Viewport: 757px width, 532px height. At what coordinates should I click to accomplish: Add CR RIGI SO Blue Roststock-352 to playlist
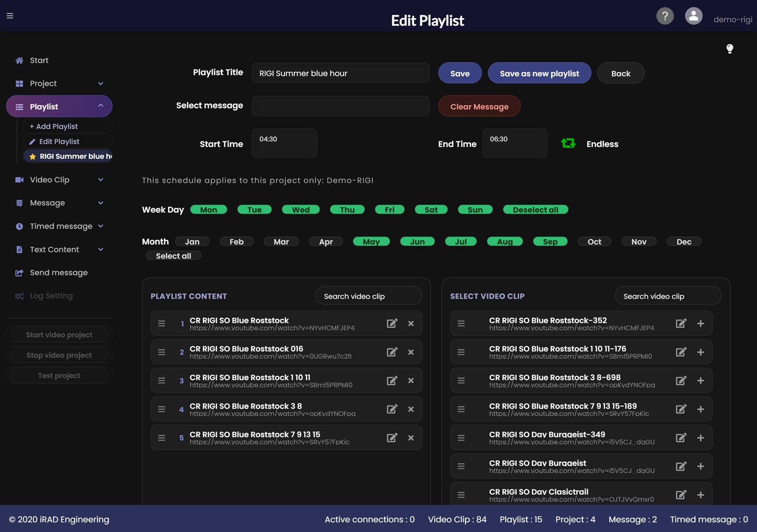click(701, 323)
